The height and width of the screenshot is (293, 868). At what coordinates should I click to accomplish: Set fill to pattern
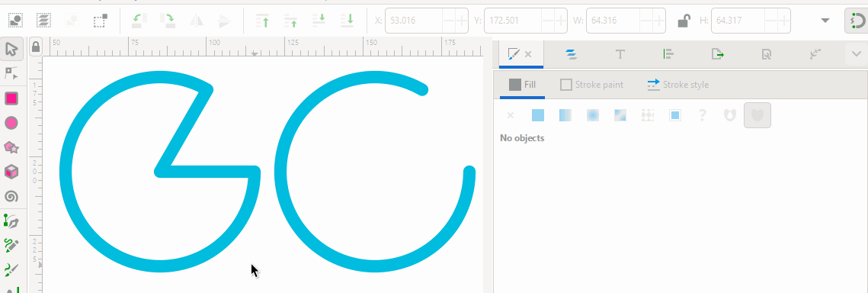point(648,115)
